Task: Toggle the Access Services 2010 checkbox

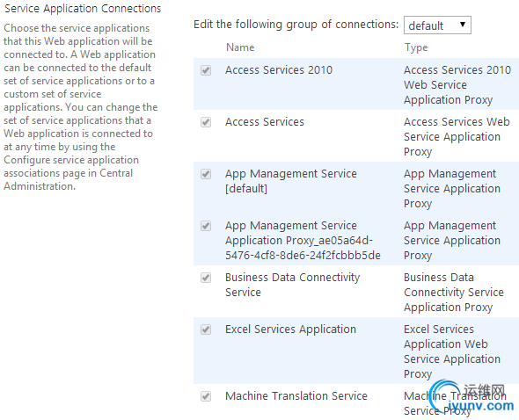Action: pyautogui.click(x=206, y=70)
